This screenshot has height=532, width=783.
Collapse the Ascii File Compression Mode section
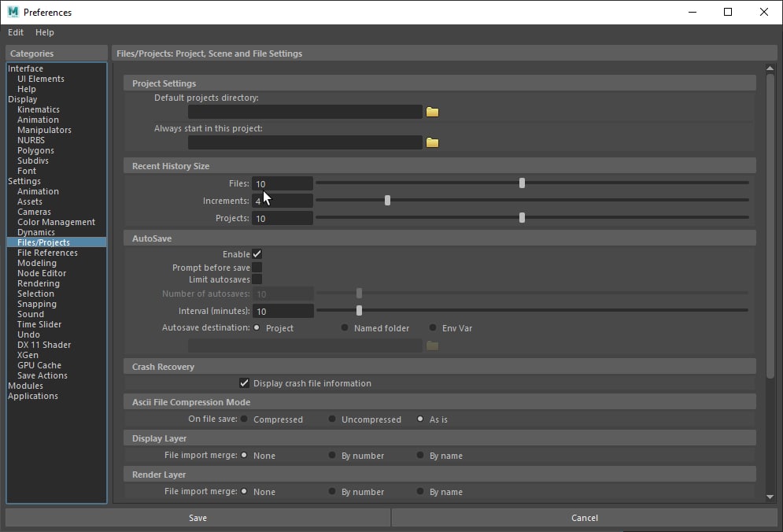[440, 402]
